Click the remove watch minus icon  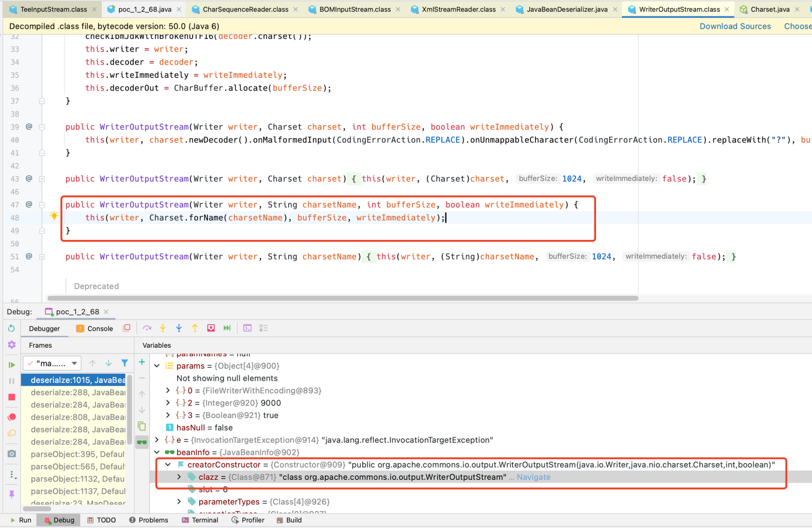[x=142, y=378]
